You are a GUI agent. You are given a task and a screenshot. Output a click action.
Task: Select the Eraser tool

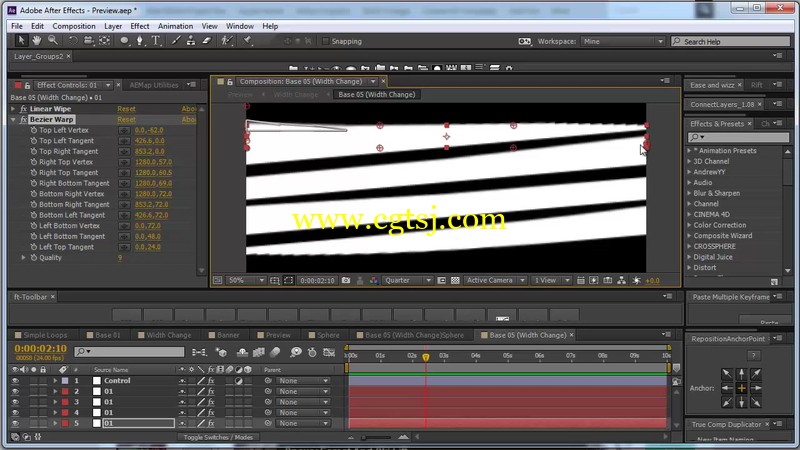(207, 40)
